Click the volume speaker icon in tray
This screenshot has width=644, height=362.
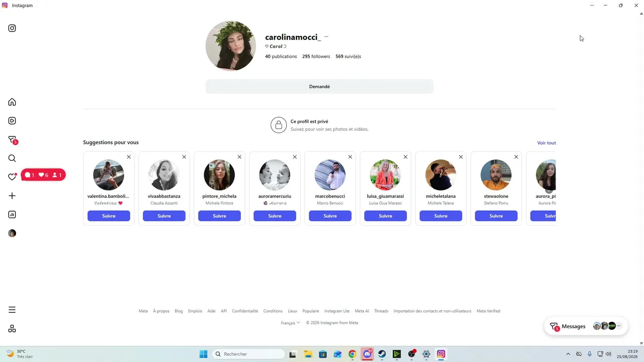pyautogui.click(x=608, y=354)
